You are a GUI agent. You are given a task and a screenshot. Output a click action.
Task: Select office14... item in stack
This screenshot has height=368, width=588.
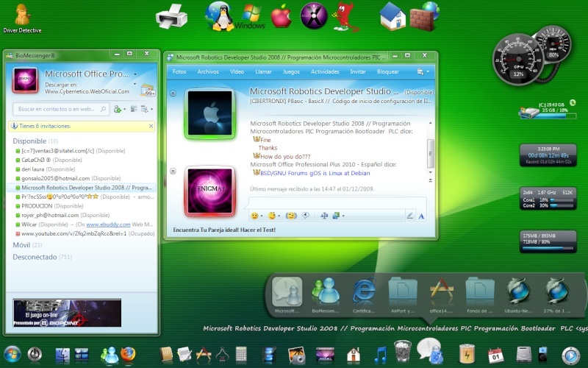click(x=442, y=295)
